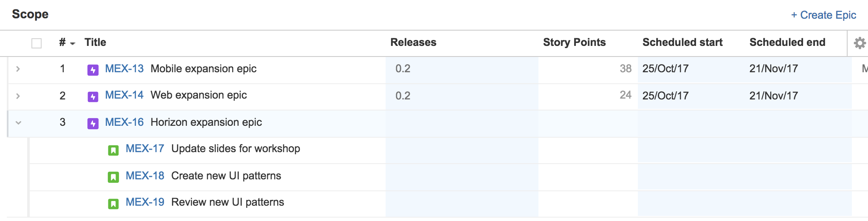Click the purple epic icon for MEX-14
The image size is (868, 221).
(93, 96)
